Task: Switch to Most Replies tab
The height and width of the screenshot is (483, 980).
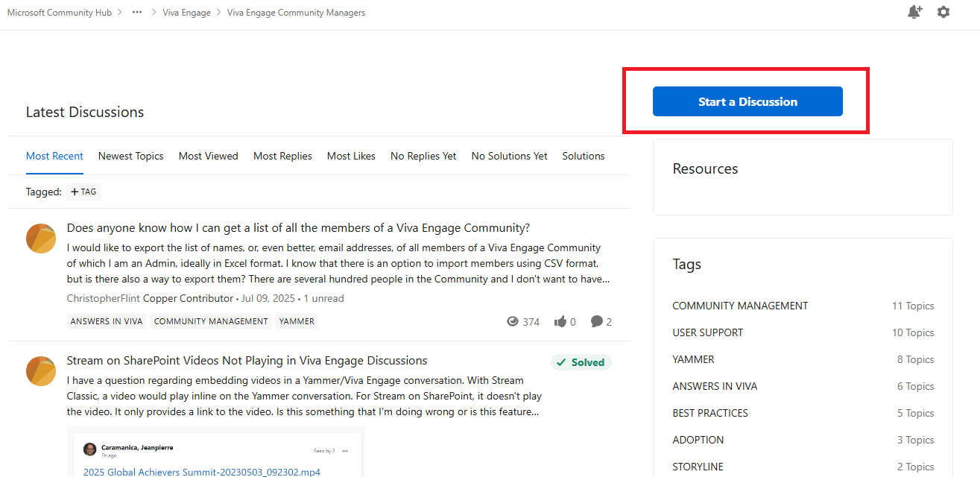Action: (x=282, y=156)
